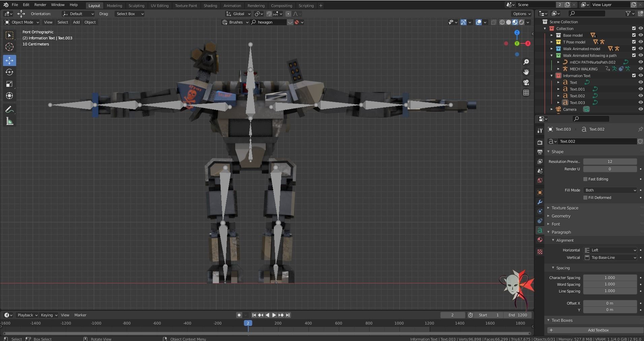Click the Add Textbox button
This screenshot has height=341, width=644.
(x=598, y=330)
